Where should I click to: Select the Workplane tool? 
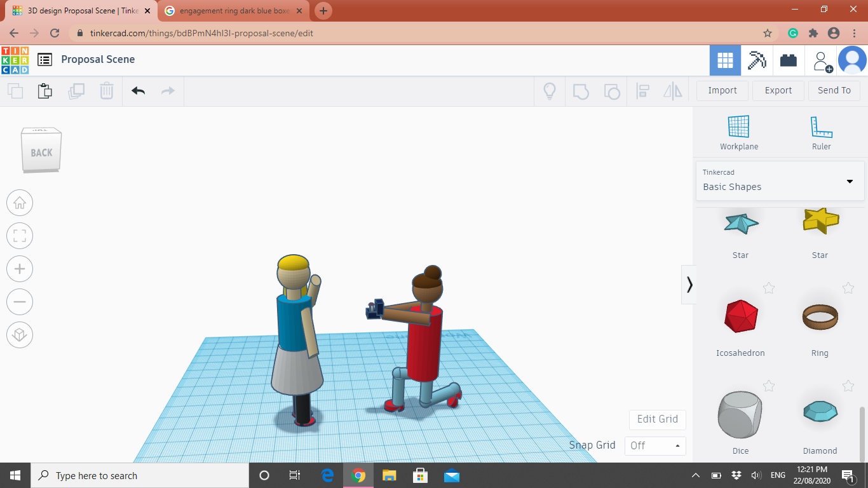point(739,133)
